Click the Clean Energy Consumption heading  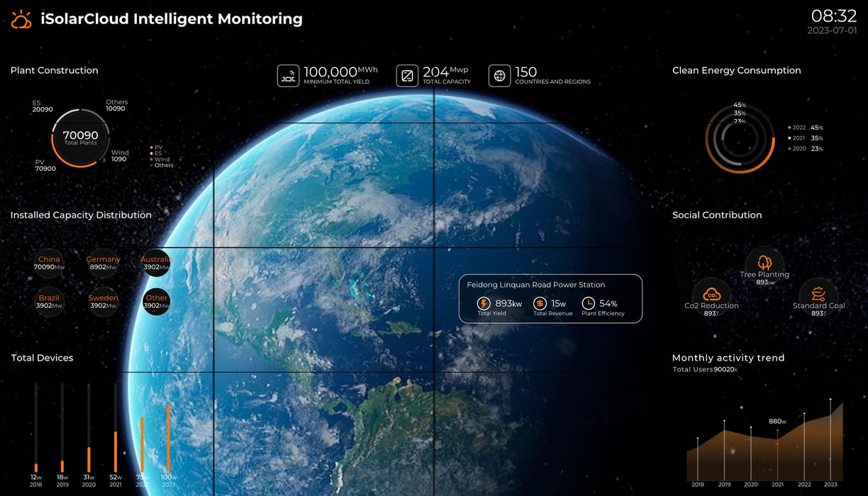click(737, 70)
